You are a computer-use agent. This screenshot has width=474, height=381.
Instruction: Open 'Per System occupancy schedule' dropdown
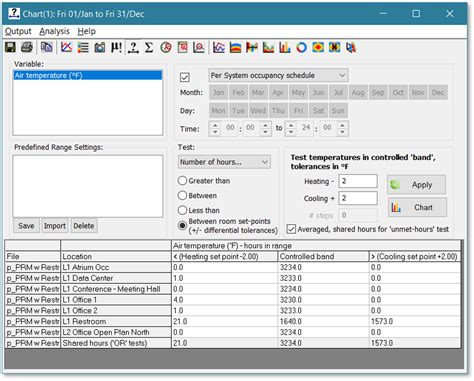coord(278,75)
